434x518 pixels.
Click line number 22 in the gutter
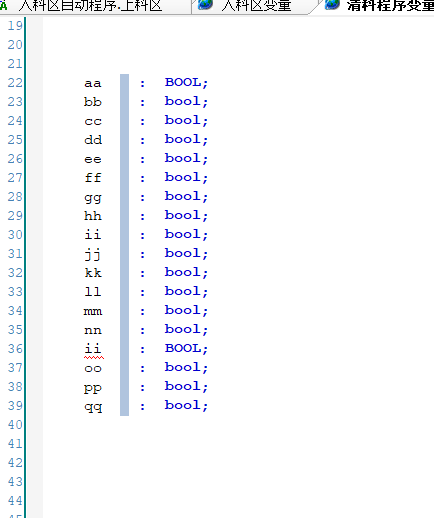click(15, 83)
